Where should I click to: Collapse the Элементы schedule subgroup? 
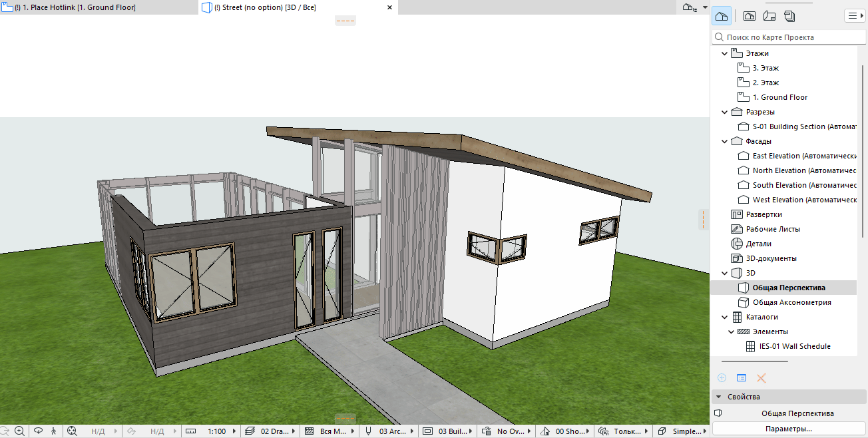point(732,331)
